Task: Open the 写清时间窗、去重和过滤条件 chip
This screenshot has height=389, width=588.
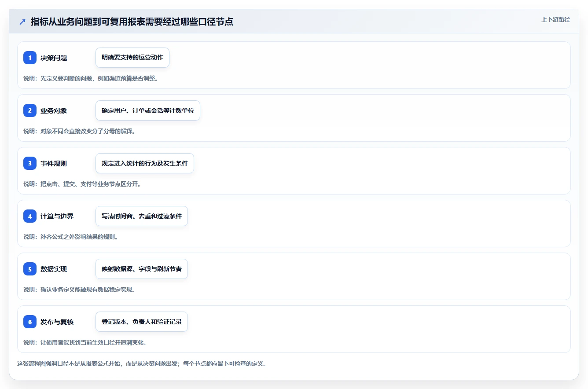Action: tap(142, 216)
